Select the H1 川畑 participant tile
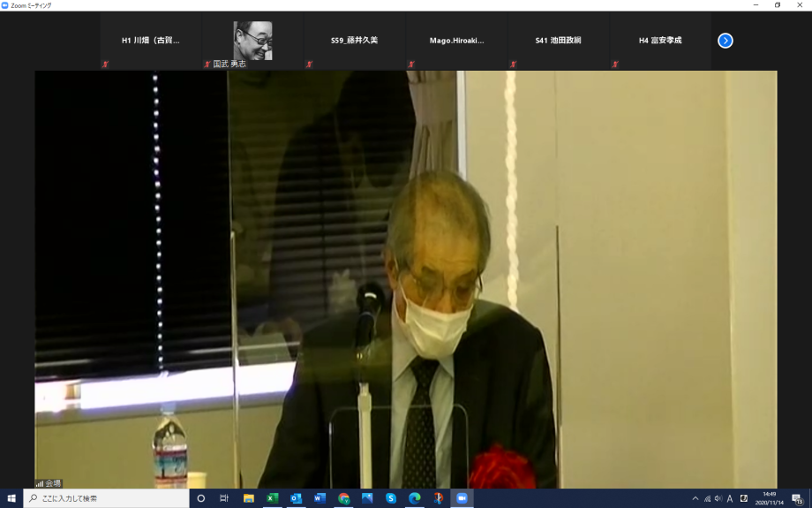812x508 pixels. click(151, 41)
